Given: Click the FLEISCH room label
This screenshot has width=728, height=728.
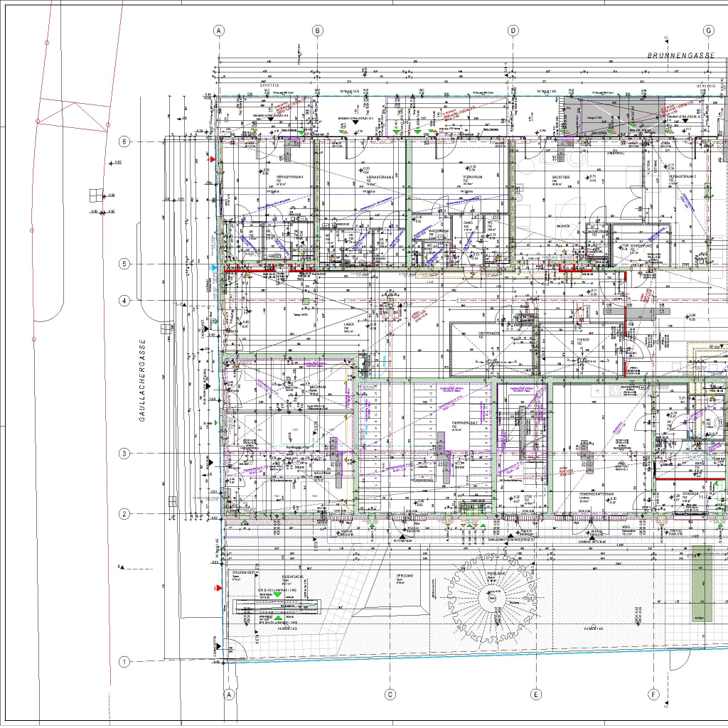Looking at the screenshot, I should (x=583, y=340).
